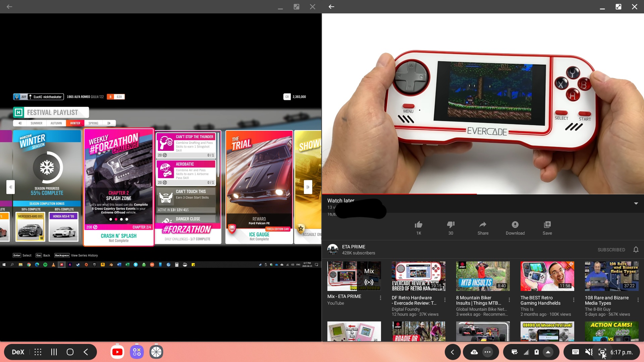Image resolution: width=644 pixels, height=362 pixels.
Task: Toggle the like button on the video
Action: click(418, 225)
